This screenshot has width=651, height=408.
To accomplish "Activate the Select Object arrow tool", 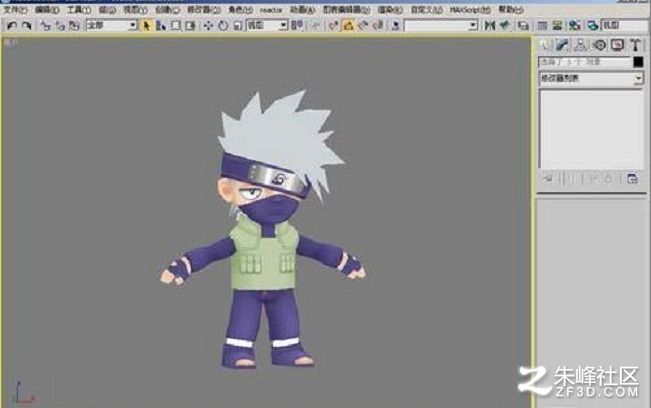I will click(x=146, y=26).
